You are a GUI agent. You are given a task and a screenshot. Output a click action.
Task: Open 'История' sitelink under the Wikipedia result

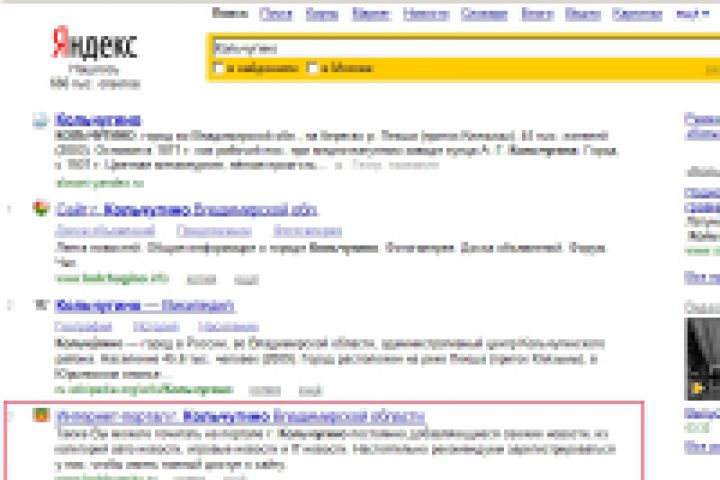(x=156, y=327)
